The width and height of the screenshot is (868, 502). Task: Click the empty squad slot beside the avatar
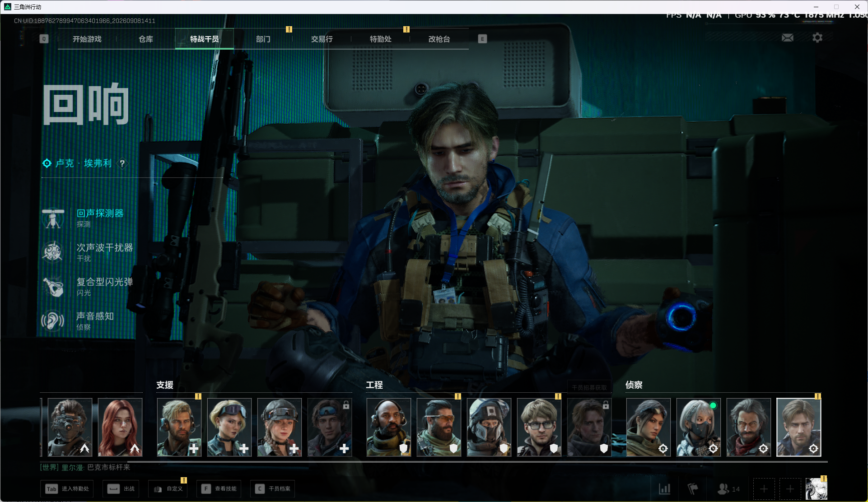[x=790, y=489]
